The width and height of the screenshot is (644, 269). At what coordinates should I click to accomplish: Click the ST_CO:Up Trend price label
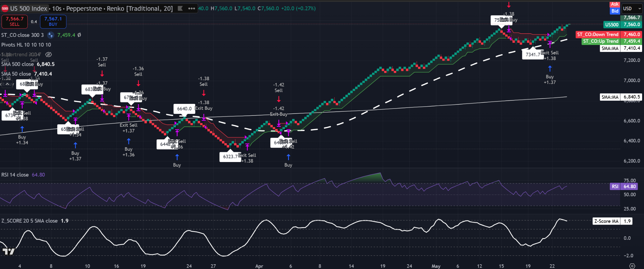612,41
